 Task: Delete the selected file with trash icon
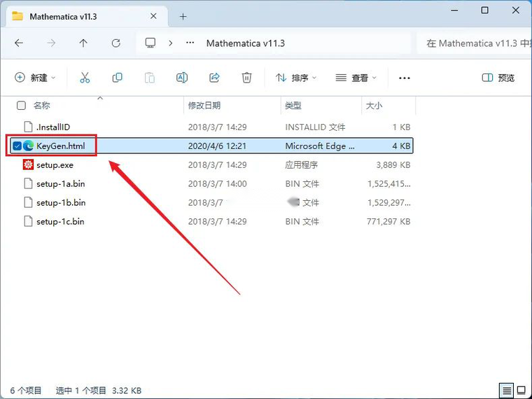246,78
